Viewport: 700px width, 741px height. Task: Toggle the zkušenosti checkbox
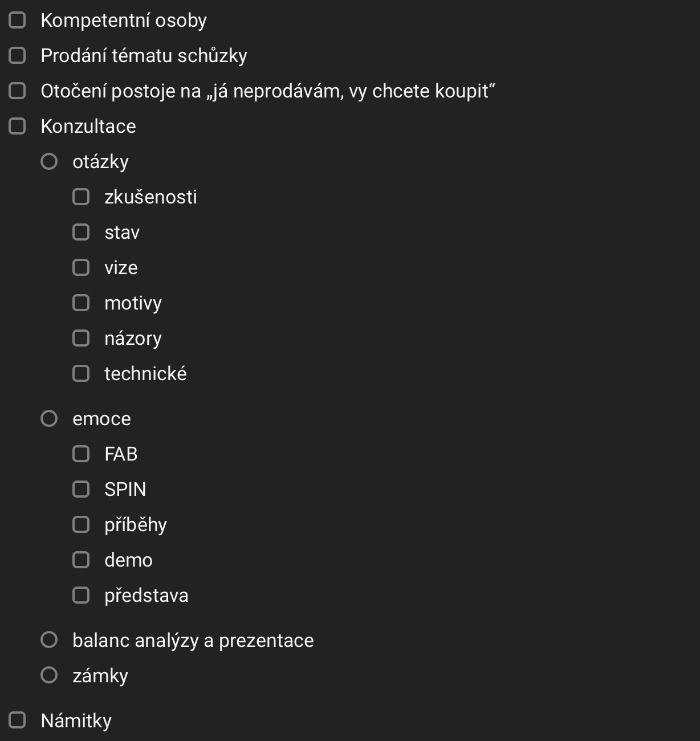81,197
